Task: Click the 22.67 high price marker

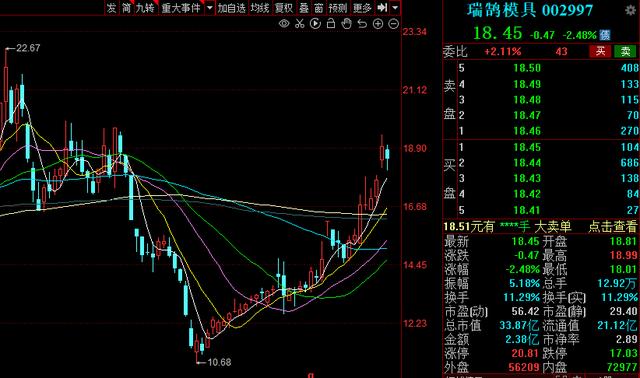Action: coord(28,48)
